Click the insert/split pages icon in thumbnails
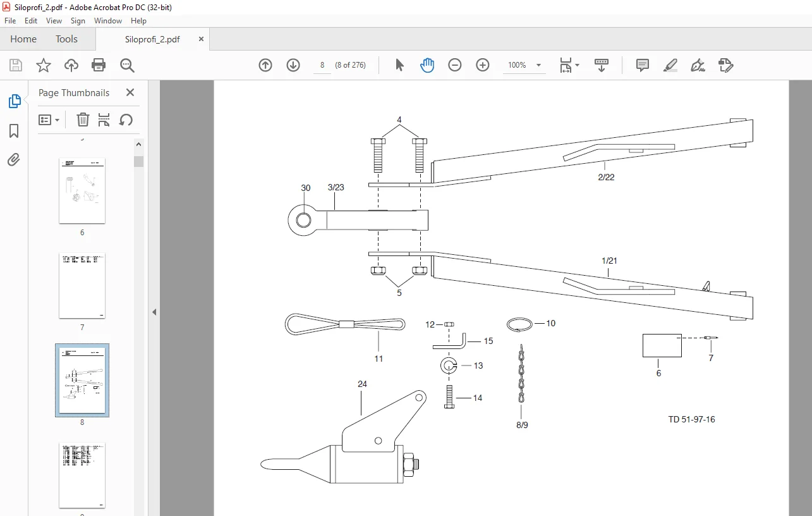The height and width of the screenshot is (516, 812). pos(104,120)
